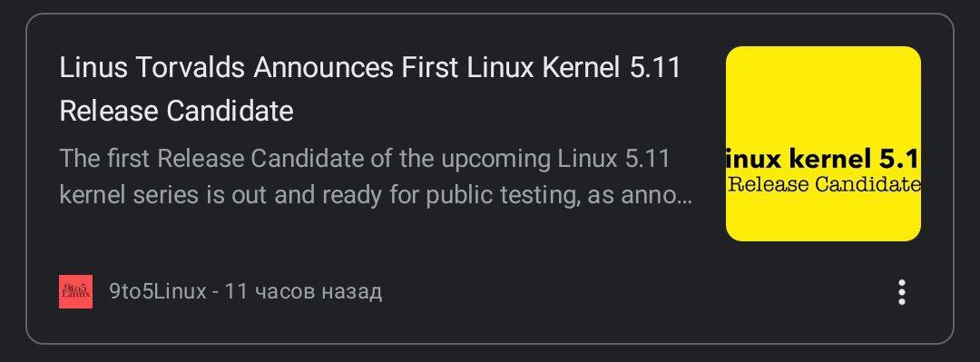Open the three-dot more options menu

coord(901,292)
